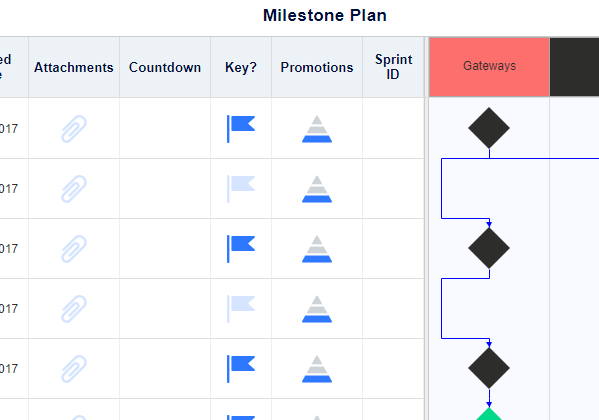The height and width of the screenshot is (420, 599).
Task: Toggle off the key flag in first row
Action: point(241,129)
